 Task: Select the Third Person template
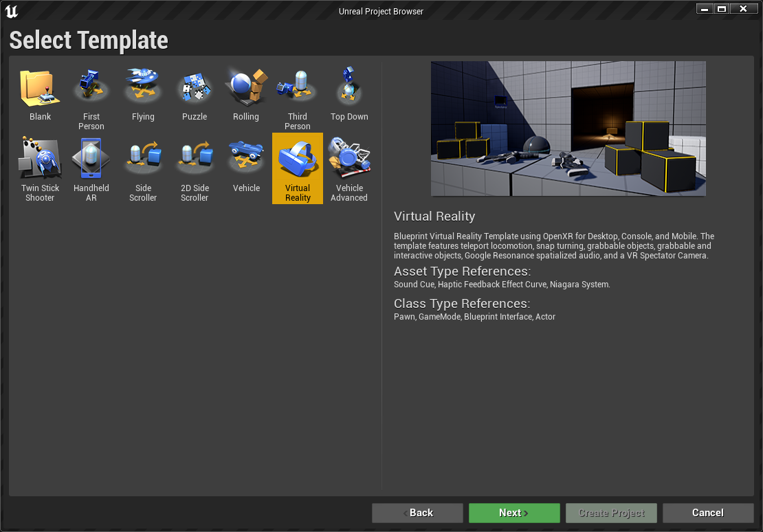[x=298, y=98]
